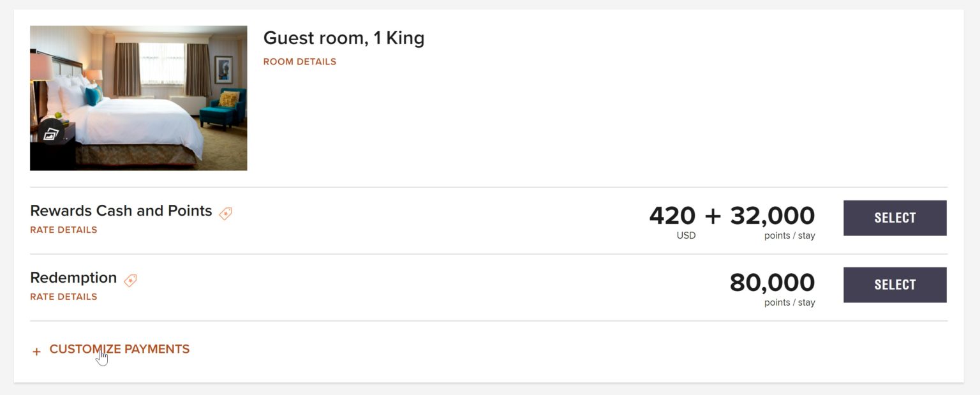The image size is (980, 395).
Task: Open RATE DETAILS under the Redemption rate
Action: [63, 297]
